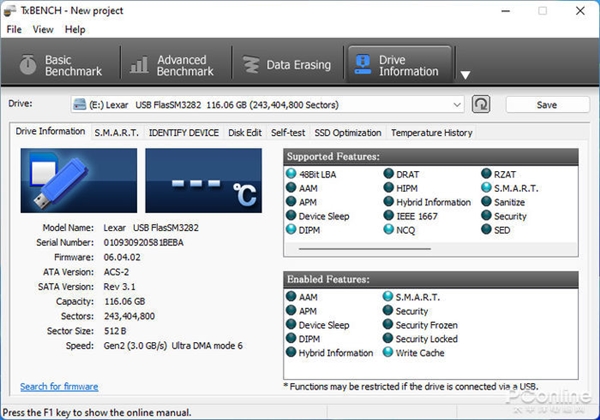Click the refresh drive list icon

coord(481,104)
